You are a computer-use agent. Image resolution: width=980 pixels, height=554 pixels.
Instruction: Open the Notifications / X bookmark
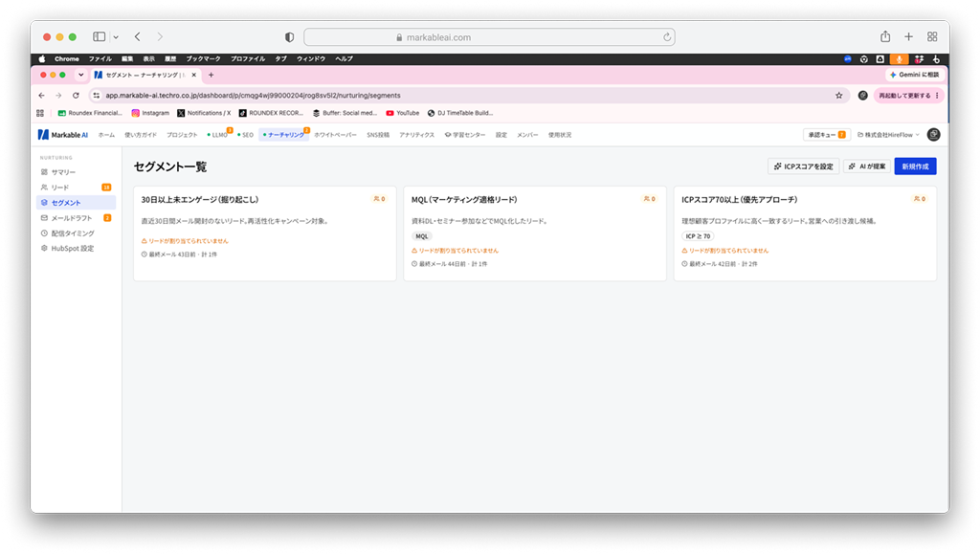[x=204, y=113]
